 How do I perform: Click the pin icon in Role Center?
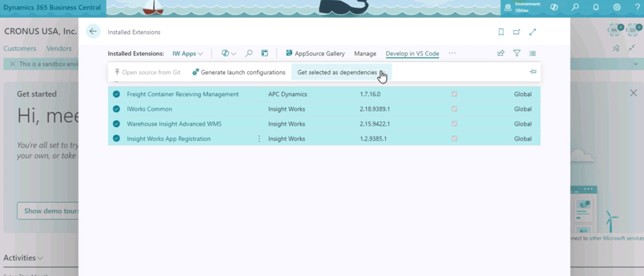616,49
